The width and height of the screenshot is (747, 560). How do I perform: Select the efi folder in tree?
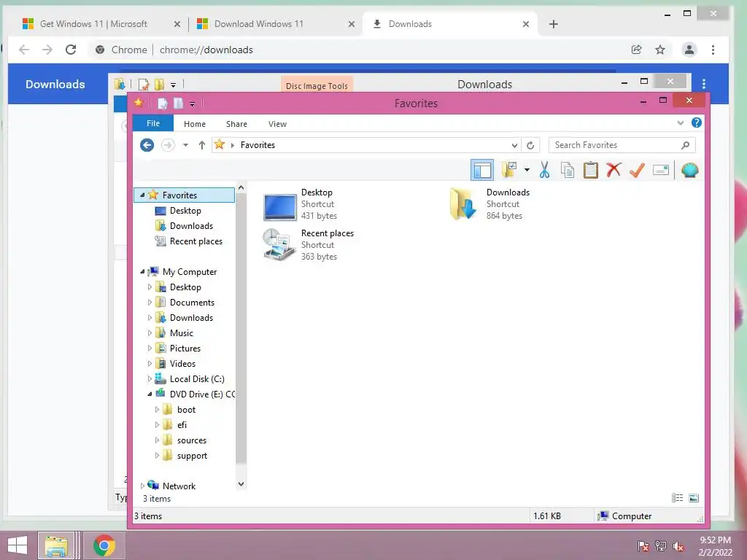[x=182, y=425]
